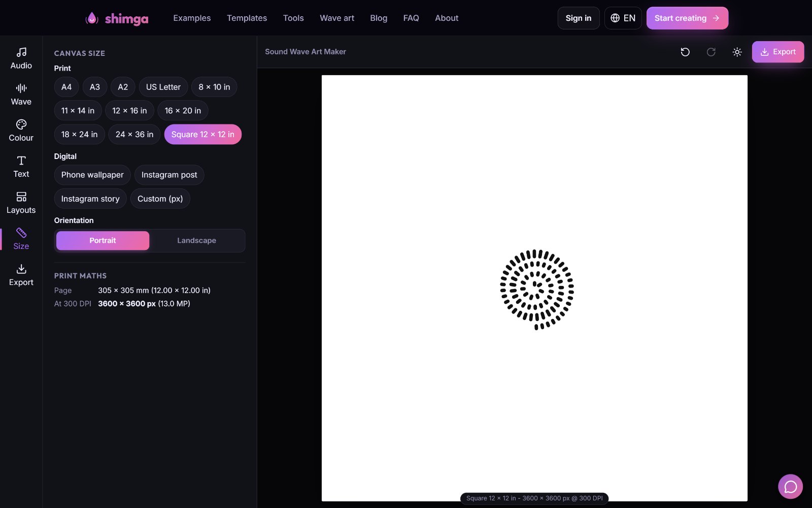Click the shimga logo

coord(117,18)
